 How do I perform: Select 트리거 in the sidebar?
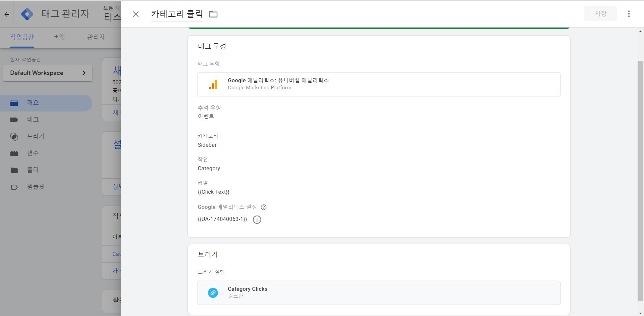[x=46, y=137]
